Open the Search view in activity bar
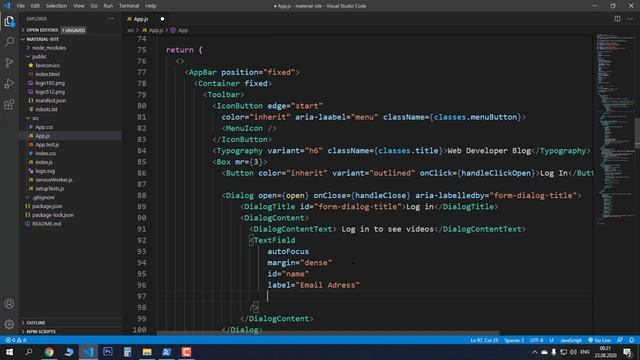This screenshot has height=360, width=640. pyautogui.click(x=9, y=42)
